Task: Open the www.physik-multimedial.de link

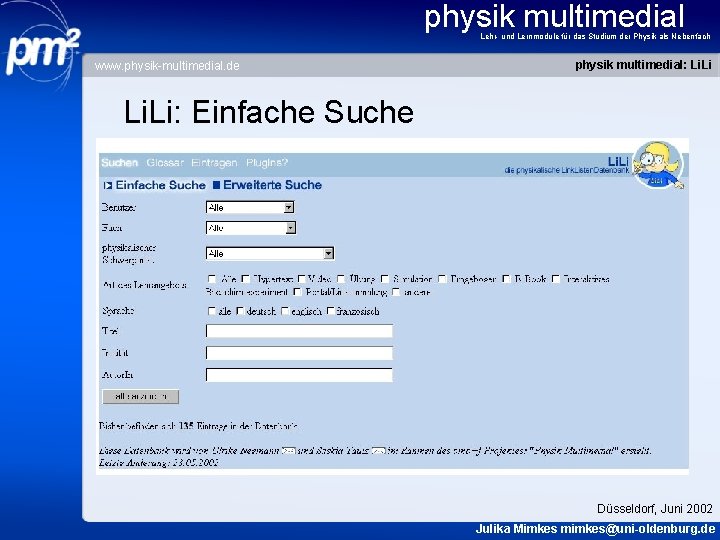Action: click(167, 66)
